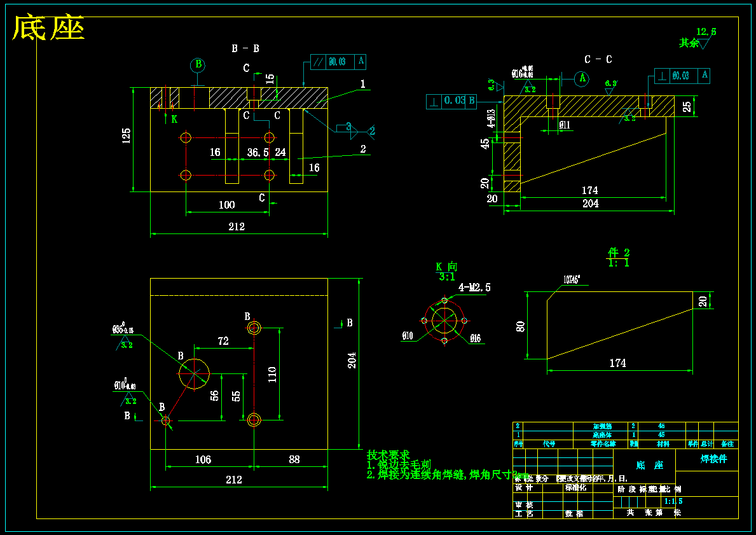The image size is (756, 535).
Task: Click the 3:1 scale under K 向
Action: coord(447,277)
